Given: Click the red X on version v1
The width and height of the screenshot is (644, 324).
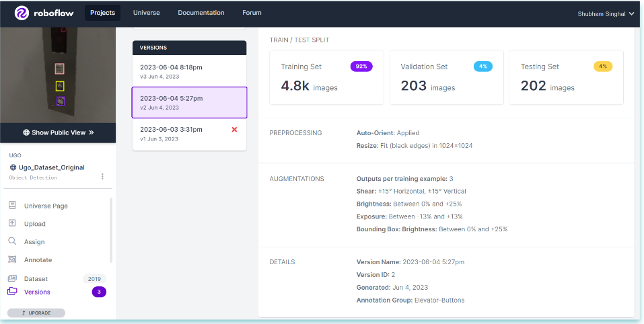Looking at the screenshot, I should pos(234,130).
